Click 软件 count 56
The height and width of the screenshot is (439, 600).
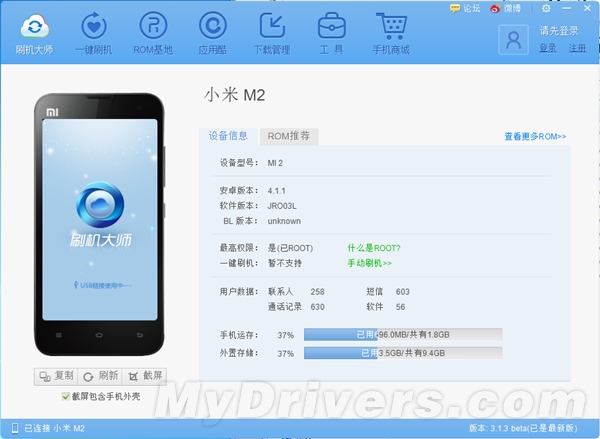coord(400,307)
